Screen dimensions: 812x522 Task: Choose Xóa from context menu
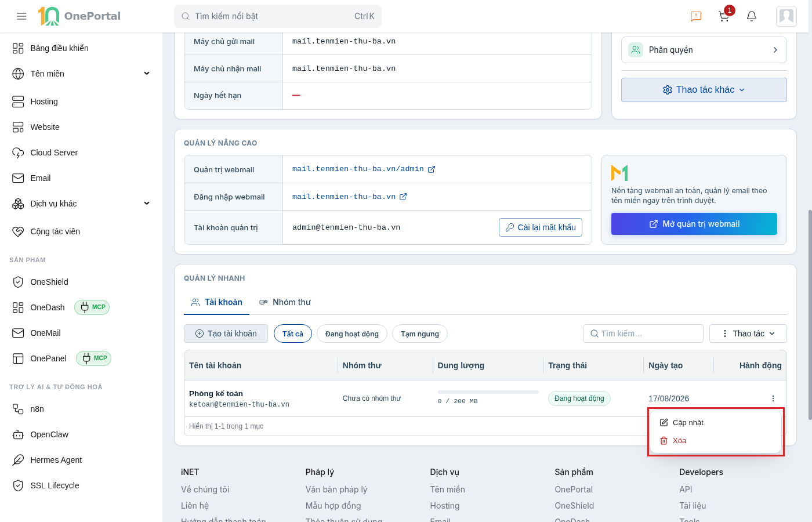pyautogui.click(x=716, y=441)
